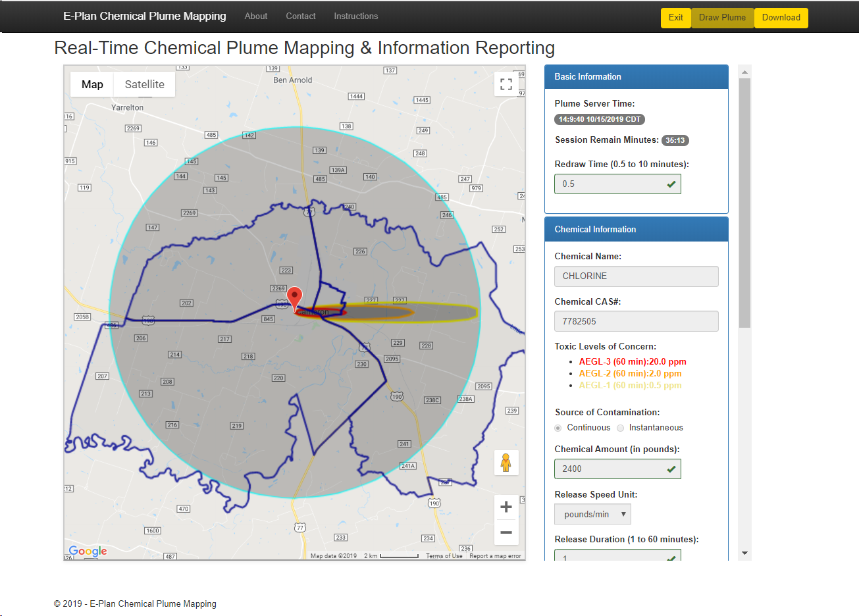Image resolution: width=859 pixels, height=616 pixels.
Task: Click the Download button
Action: 781,18
